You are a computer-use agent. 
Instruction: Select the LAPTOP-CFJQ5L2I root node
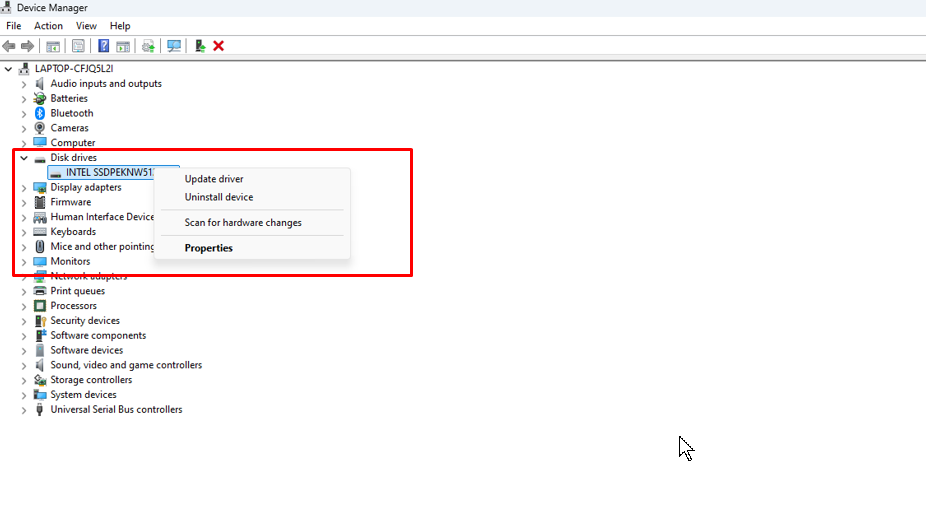click(x=73, y=69)
